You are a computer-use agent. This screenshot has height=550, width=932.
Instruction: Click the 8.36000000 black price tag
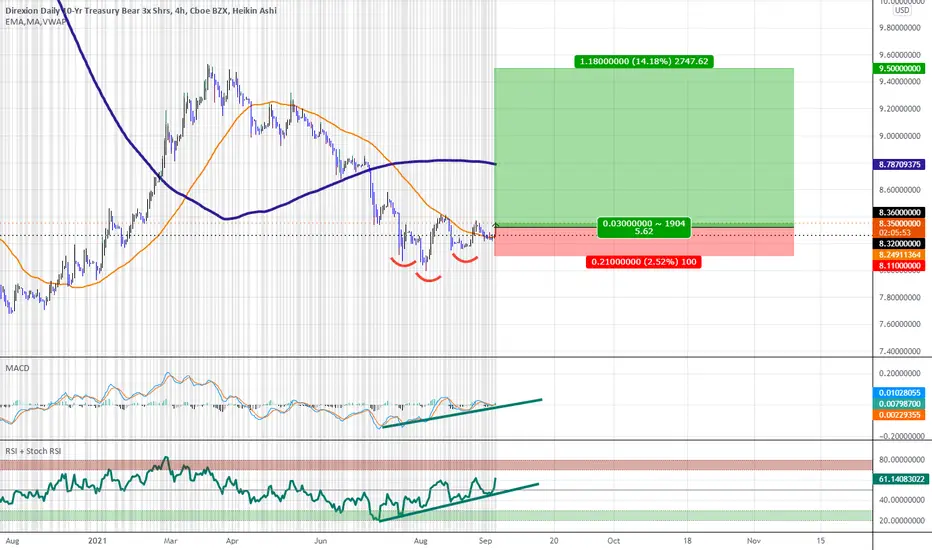click(x=900, y=212)
